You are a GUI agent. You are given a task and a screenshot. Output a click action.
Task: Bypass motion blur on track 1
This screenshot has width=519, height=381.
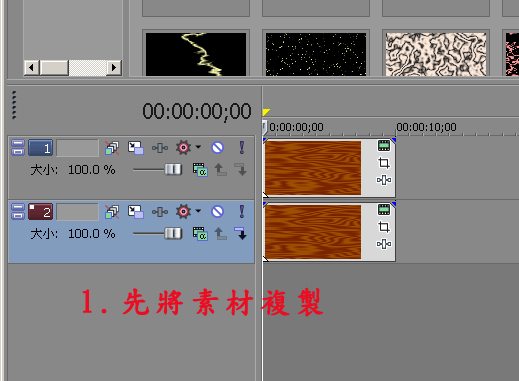(112, 148)
